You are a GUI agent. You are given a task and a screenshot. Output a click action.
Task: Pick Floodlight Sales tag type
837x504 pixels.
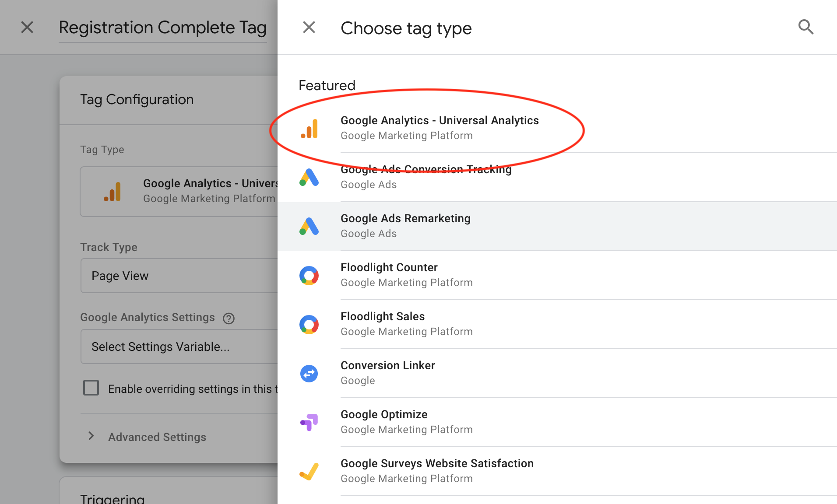(557, 324)
